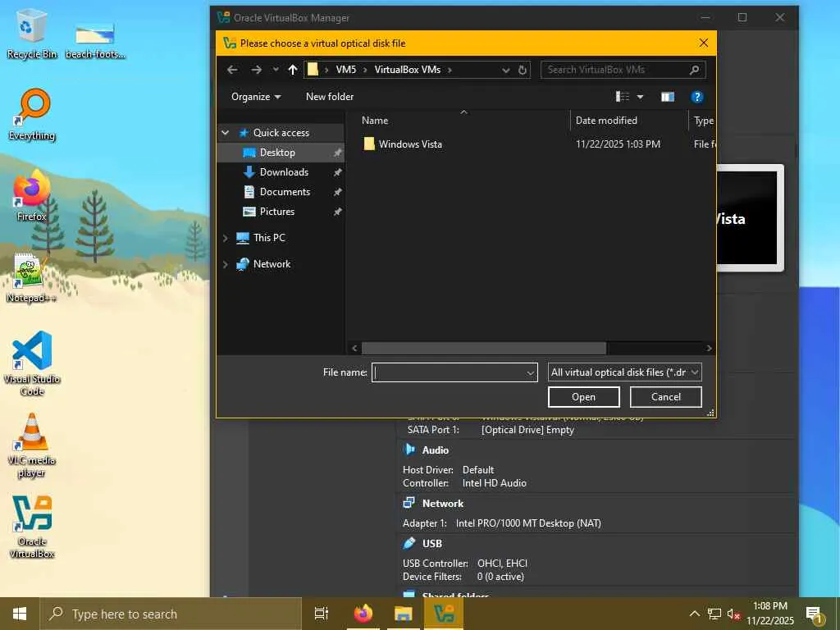This screenshot has width=840, height=630.
Task: Open Task View on taskbar
Action: pos(322,614)
